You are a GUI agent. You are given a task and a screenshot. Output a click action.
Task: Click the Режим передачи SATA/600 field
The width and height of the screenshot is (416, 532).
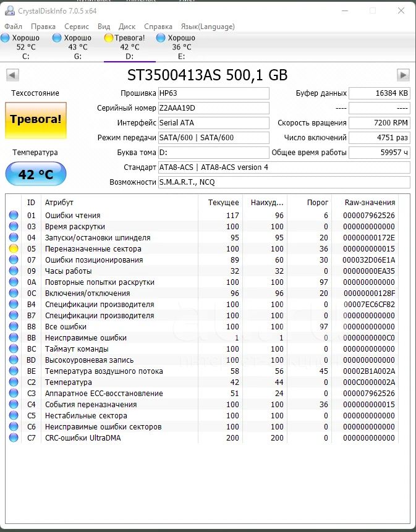point(214,138)
